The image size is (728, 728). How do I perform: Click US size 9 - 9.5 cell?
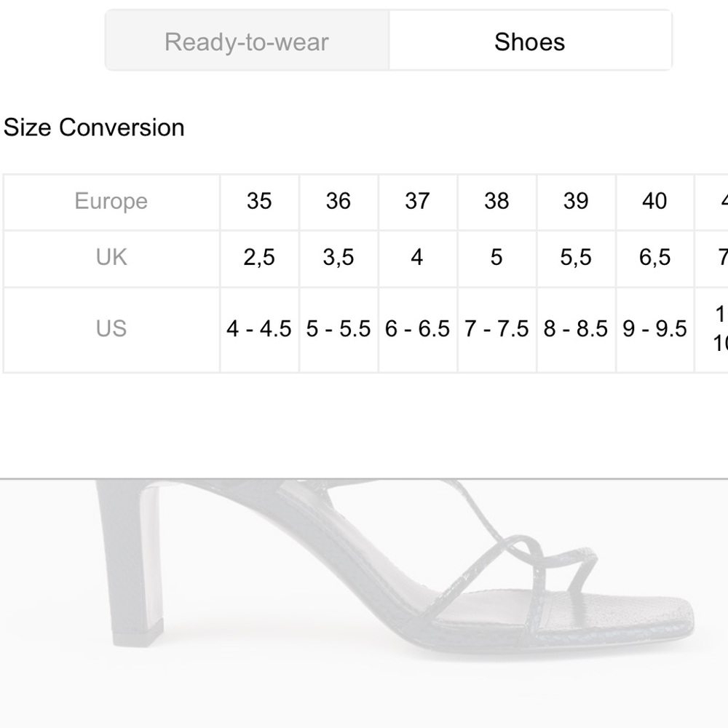pyautogui.click(x=654, y=328)
